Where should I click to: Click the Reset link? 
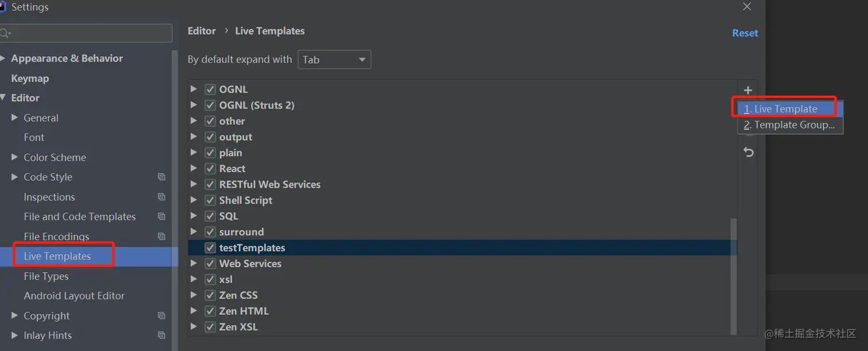[x=745, y=33]
